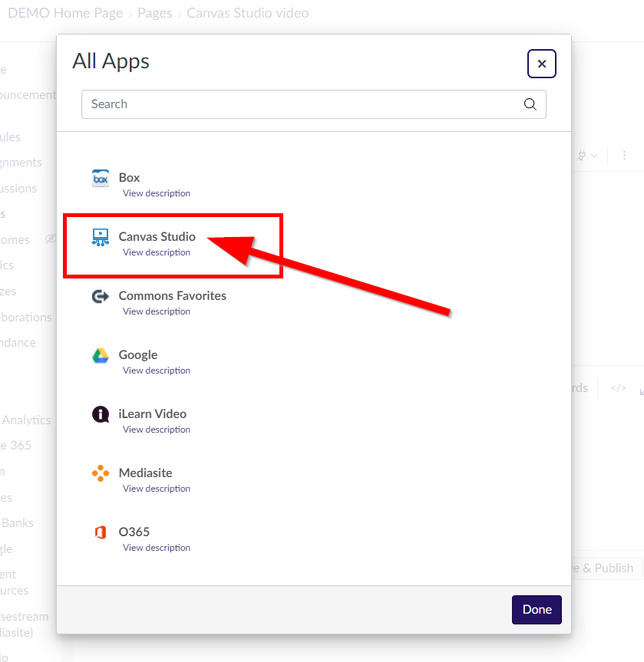Choose the "Canvas Studio" app name
The image size is (644, 662).
click(x=157, y=237)
